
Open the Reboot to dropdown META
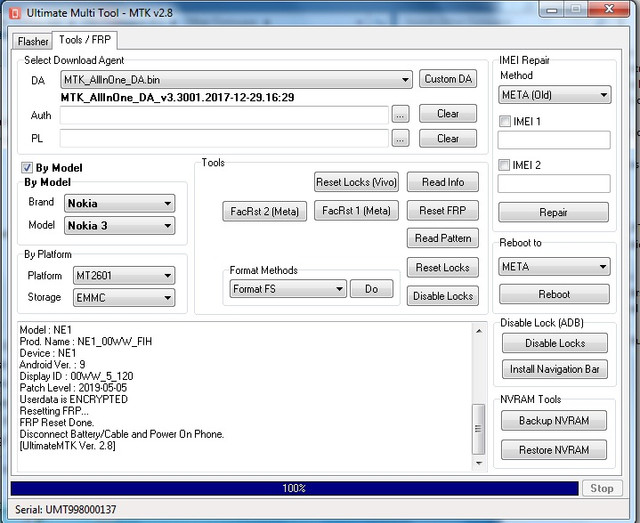pos(555,267)
